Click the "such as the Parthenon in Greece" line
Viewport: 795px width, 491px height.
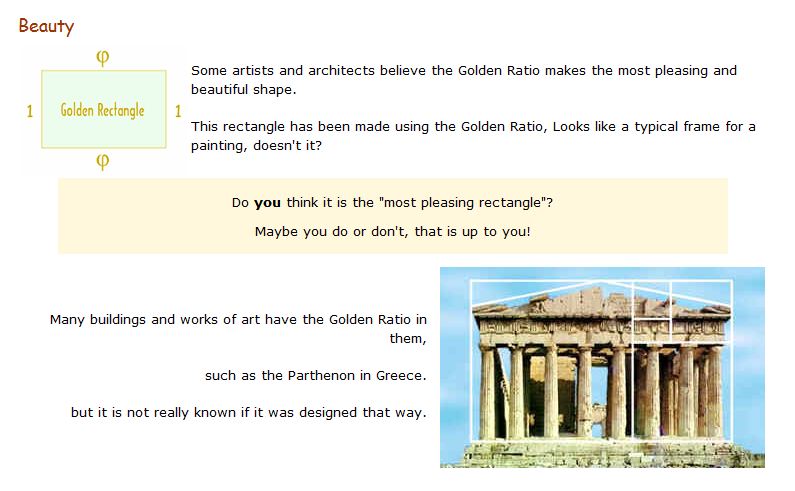click(x=315, y=376)
